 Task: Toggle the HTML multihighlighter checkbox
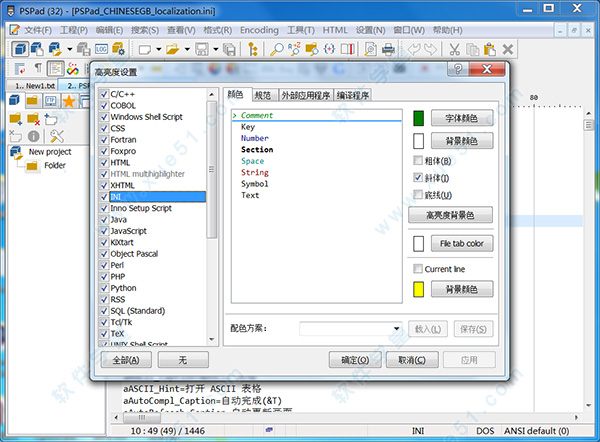tap(104, 174)
